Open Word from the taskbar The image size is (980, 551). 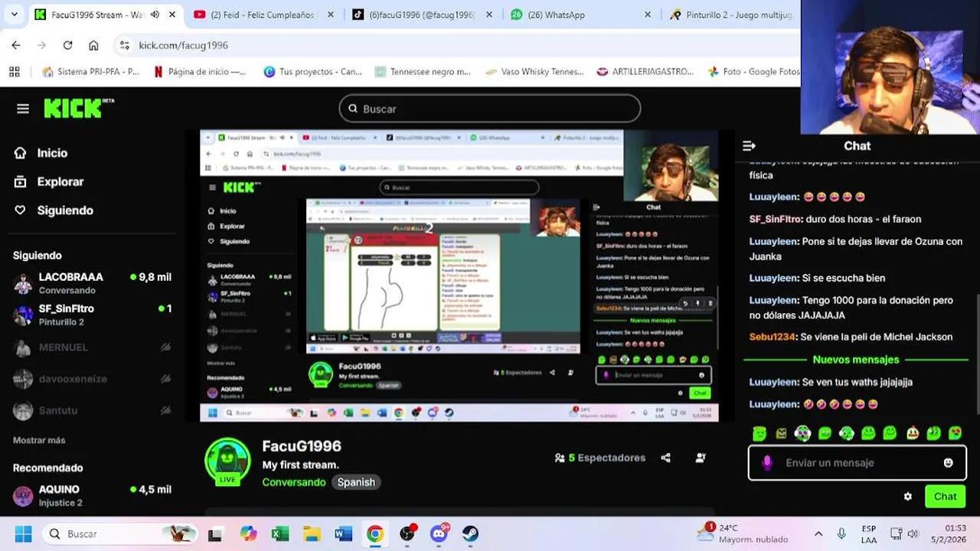[343, 533]
